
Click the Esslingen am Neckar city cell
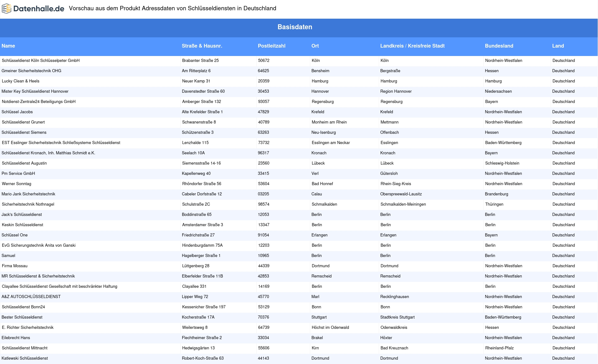tap(331, 143)
